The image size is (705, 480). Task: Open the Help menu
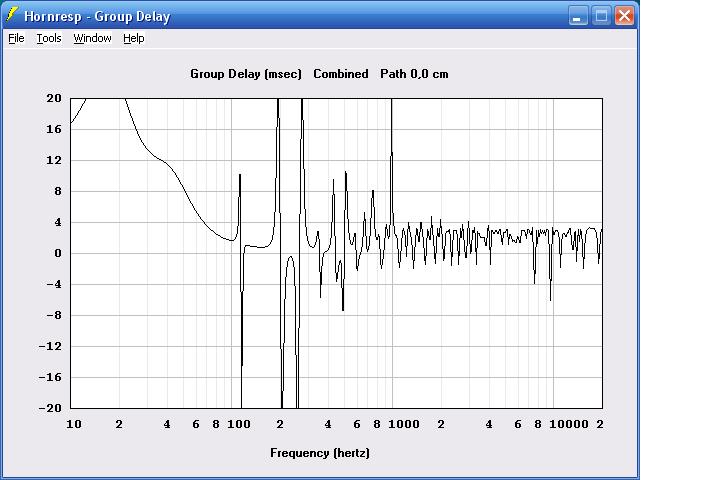pyautogui.click(x=134, y=38)
